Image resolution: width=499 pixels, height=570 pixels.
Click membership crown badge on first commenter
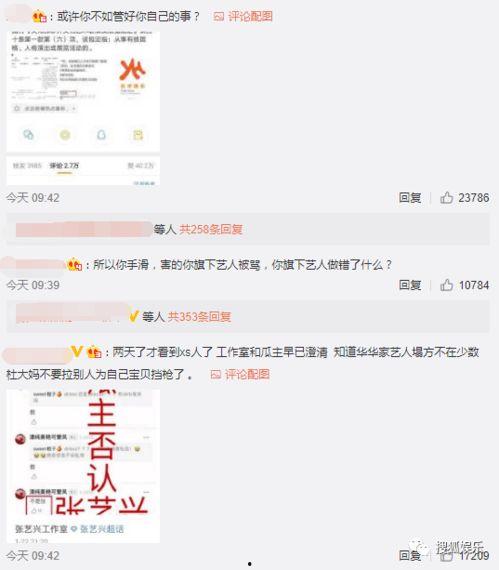(x=39, y=17)
